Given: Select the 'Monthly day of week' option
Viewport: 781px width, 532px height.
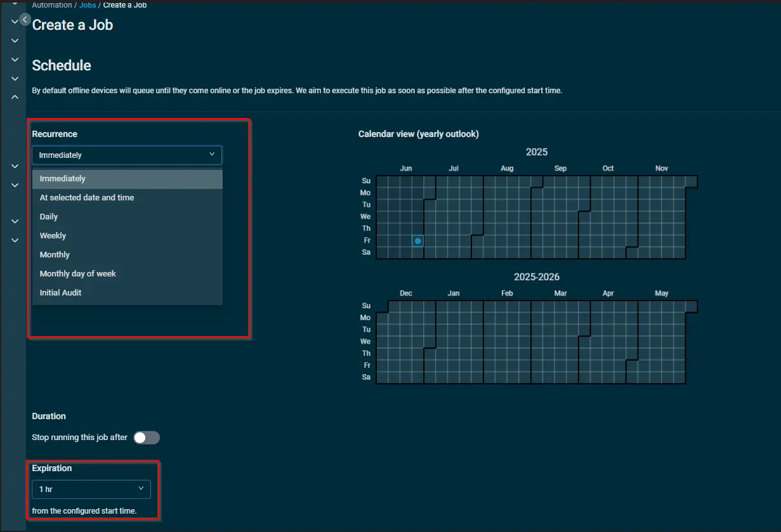Looking at the screenshot, I should 127,274.
